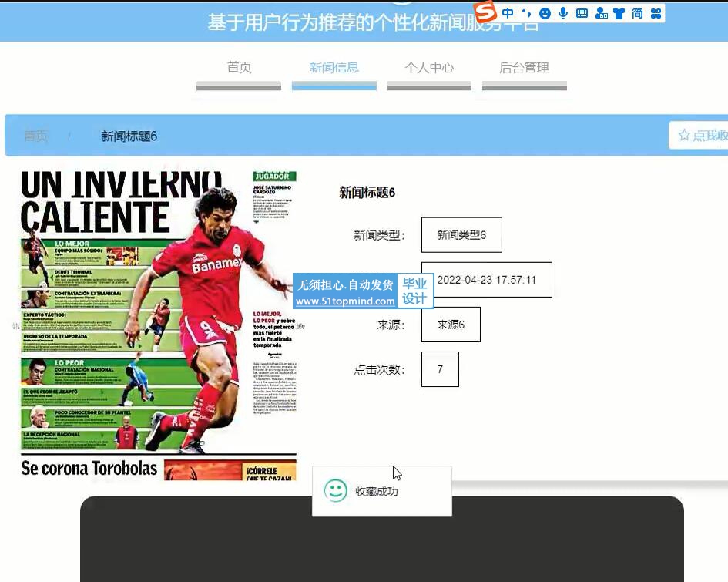
Task: Open the Sogou skin shirt icon
Action: pos(619,13)
